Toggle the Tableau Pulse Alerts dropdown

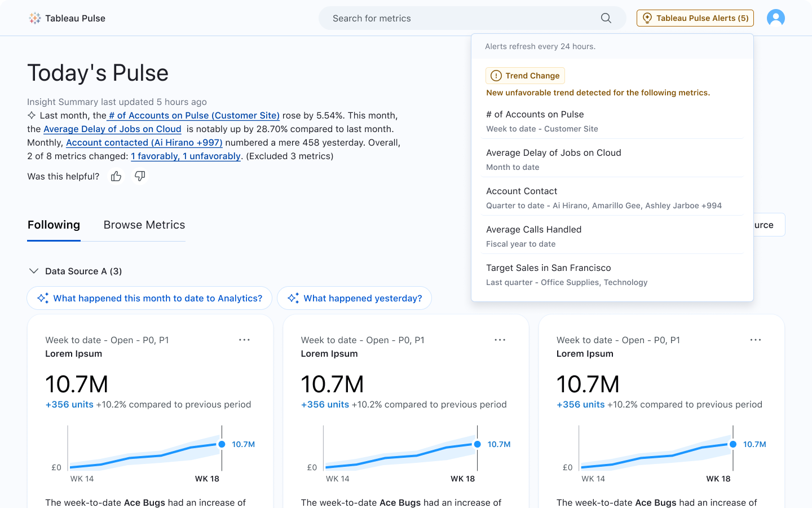coord(695,18)
